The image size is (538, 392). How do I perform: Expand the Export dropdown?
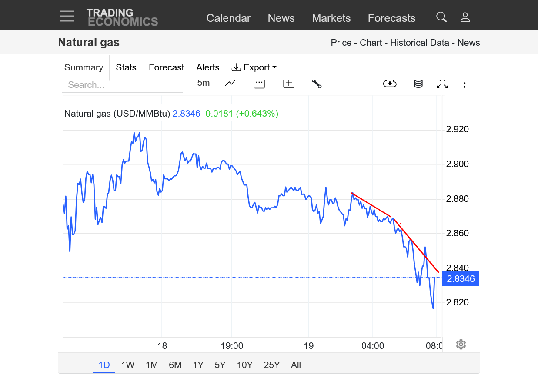point(254,67)
